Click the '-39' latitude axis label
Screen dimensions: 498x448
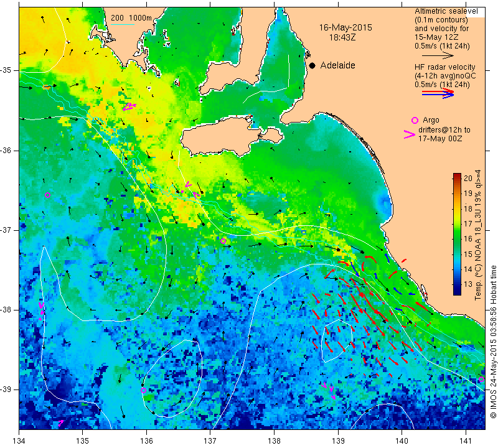6,389
